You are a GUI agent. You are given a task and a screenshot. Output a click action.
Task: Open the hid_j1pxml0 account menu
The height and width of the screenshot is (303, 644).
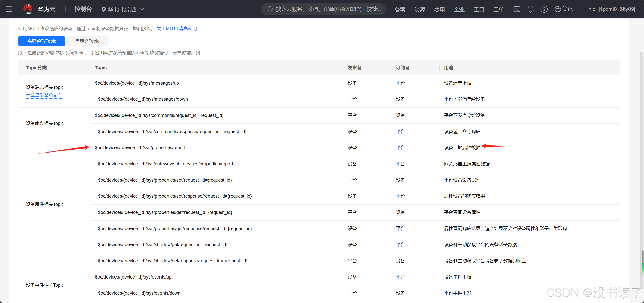611,9
